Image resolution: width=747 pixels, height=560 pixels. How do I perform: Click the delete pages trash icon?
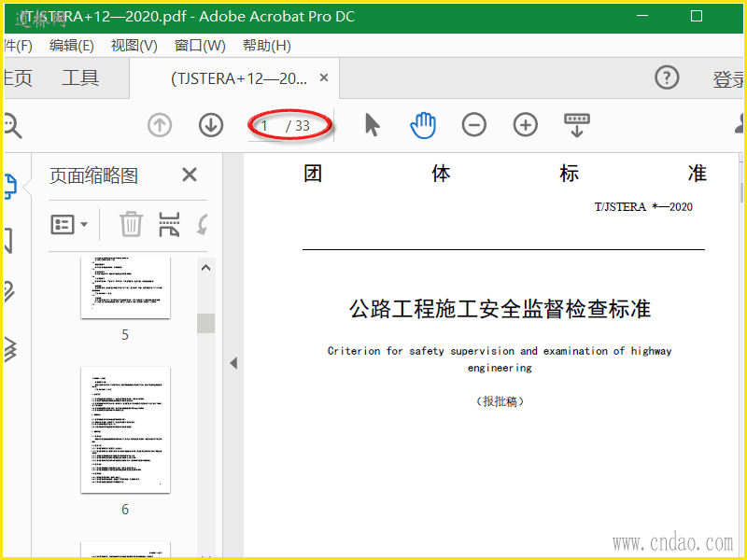[x=131, y=224]
